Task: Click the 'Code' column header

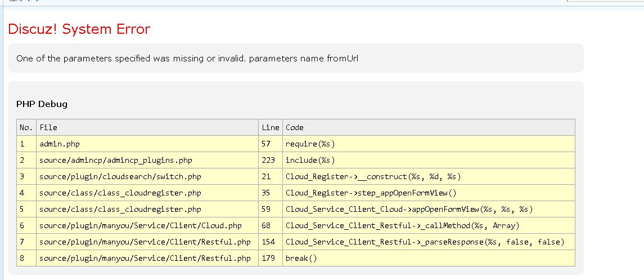Action: click(429, 127)
